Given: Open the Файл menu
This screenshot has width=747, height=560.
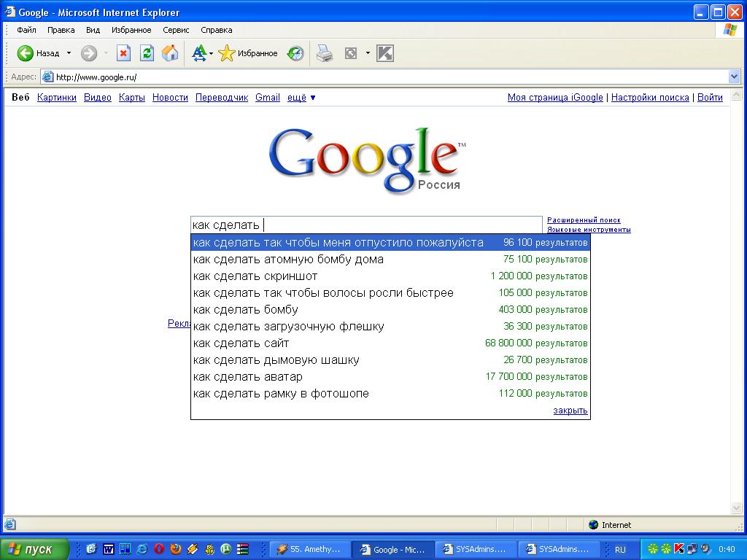Looking at the screenshot, I should coord(27,30).
